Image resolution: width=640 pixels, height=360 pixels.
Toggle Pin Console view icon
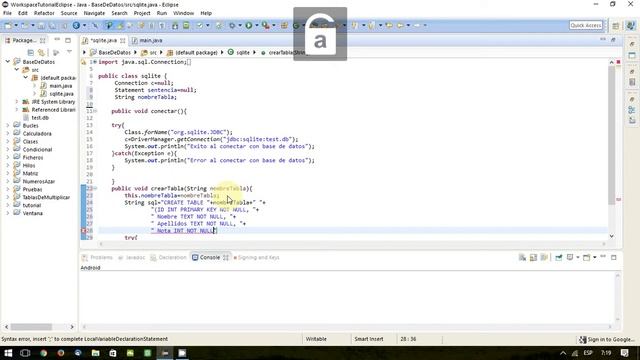[558, 257]
